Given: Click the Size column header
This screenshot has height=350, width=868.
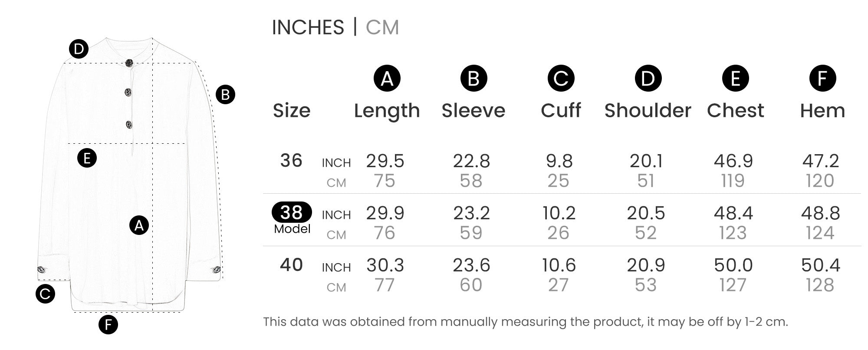Looking at the screenshot, I should (292, 111).
